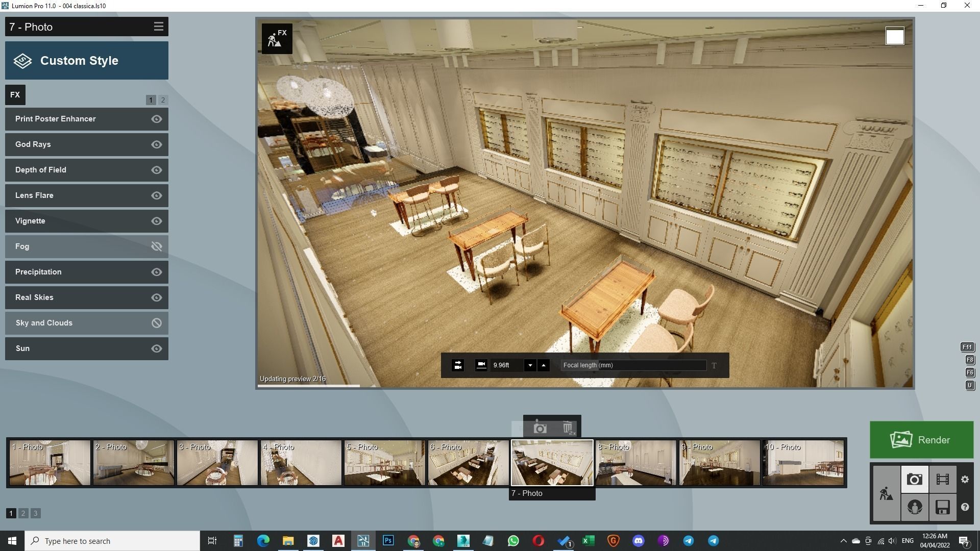Select the 10 - Photo thumbnail
Image resolution: width=980 pixels, height=551 pixels.
[x=803, y=463]
